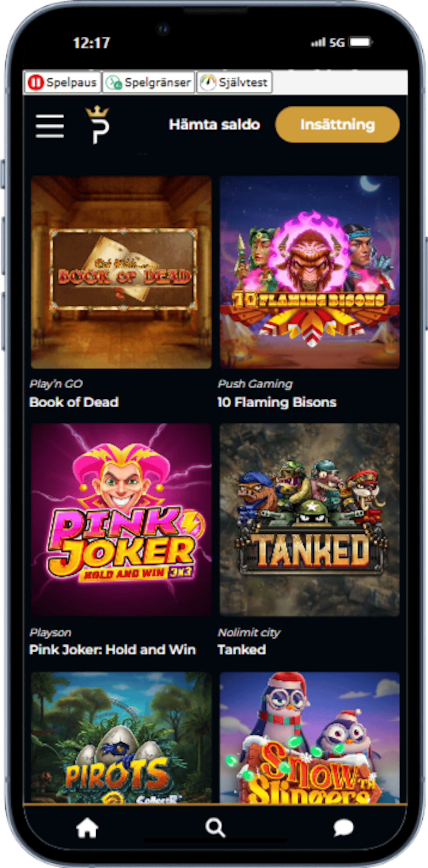Click the Push Gaming provider label
428x868 pixels.
(255, 384)
